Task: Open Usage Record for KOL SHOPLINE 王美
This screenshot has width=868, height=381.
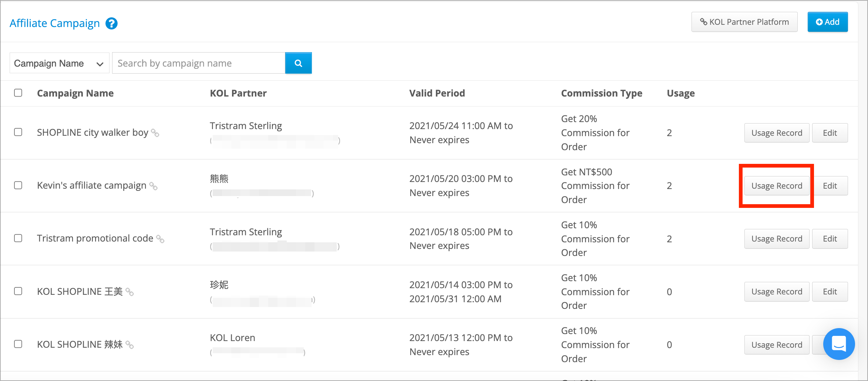Action: pos(777,291)
